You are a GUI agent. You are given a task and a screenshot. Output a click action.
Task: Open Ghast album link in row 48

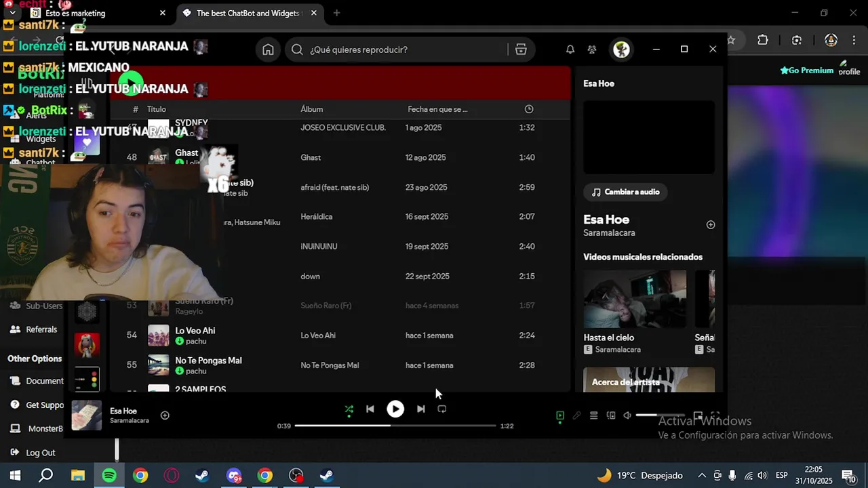point(311,157)
